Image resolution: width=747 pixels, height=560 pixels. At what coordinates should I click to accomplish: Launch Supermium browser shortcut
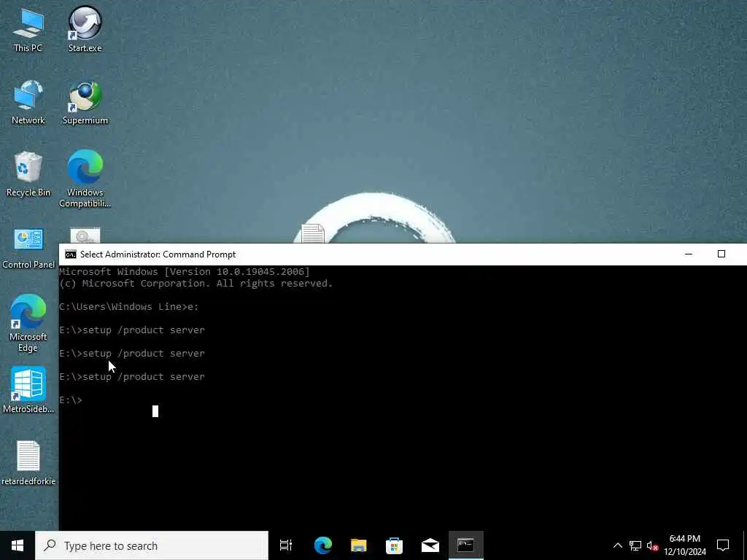pyautogui.click(x=85, y=102)
